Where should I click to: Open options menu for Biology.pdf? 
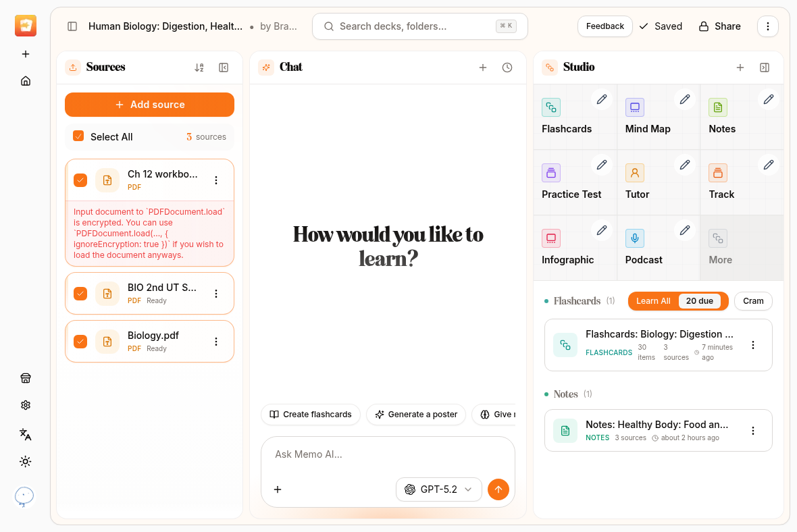(216, 342)
